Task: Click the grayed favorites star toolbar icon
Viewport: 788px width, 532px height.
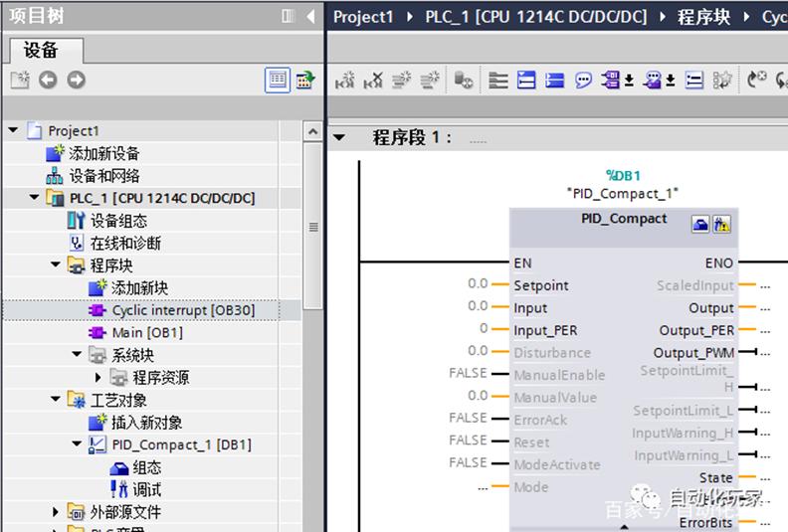Action: point(722,80)
